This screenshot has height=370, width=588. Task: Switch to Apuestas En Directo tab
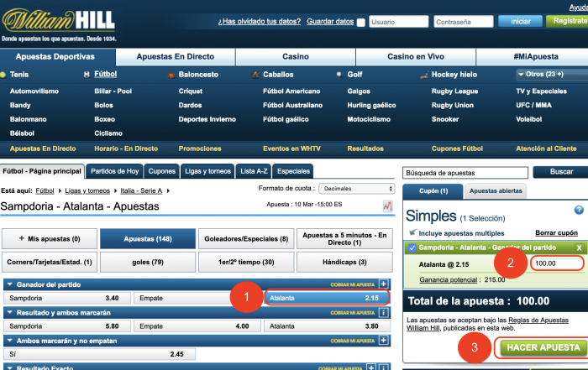[x=176, y=57]
